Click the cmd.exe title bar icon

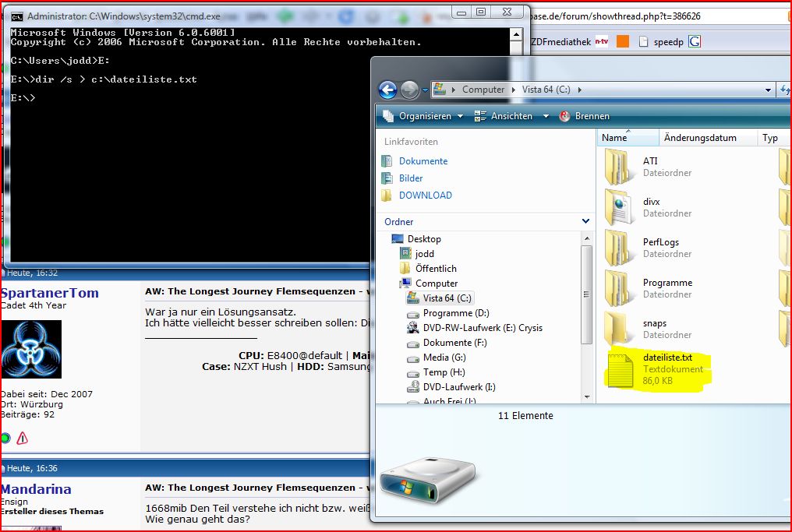point(16,16)
